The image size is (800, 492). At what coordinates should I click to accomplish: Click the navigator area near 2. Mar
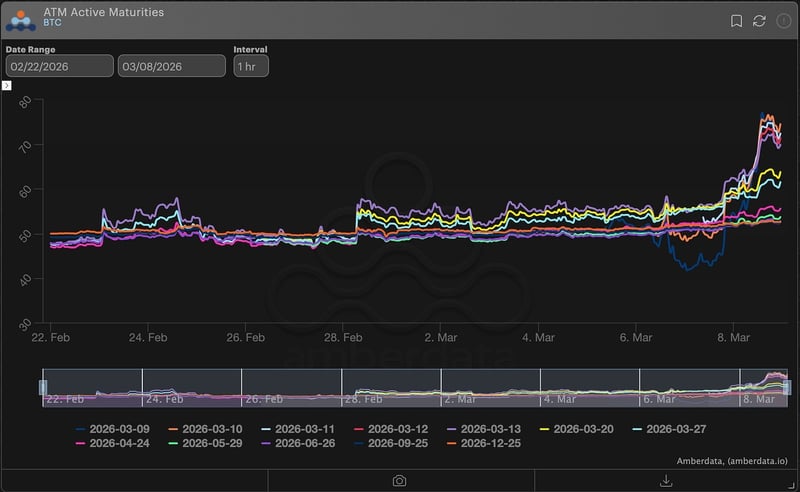(x=459, y=399)
